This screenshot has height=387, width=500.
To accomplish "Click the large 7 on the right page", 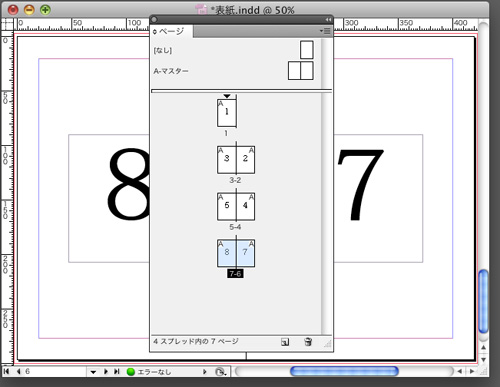I will tap(361, 185).
